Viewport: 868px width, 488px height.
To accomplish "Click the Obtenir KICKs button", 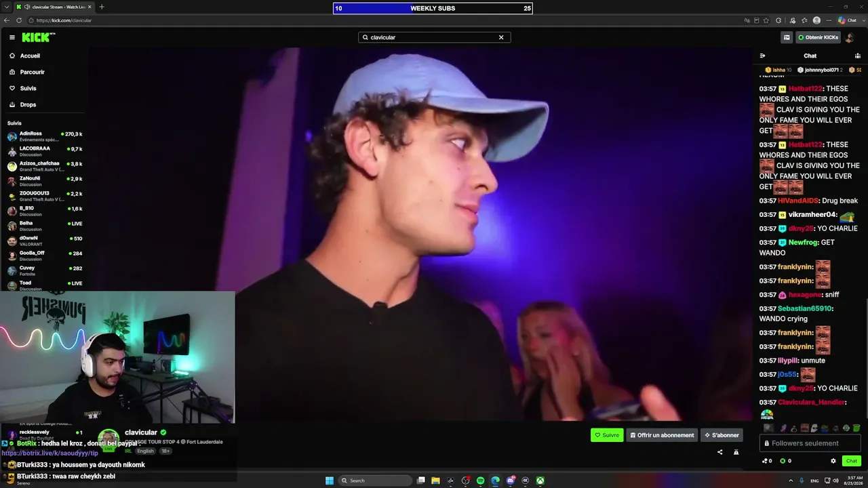I will (x=818, y=37).
